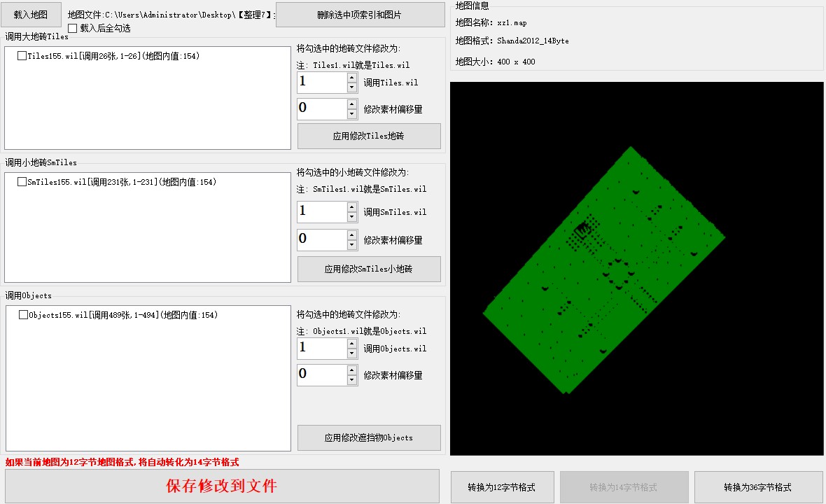Increase the 调用Tiles.wil value with up arrow
The width and height of the screenshot is (826, 504).
[x=352, y=77]
